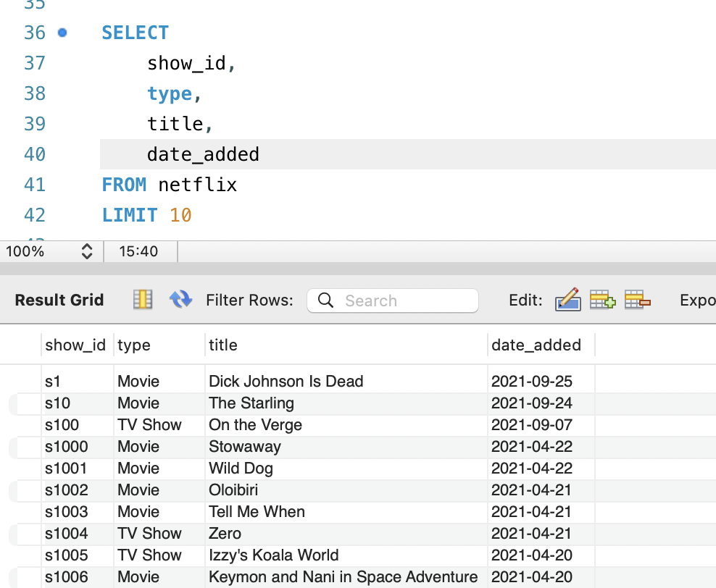Select the 'Oloibiri' title cell
Image resolution: width=716 pixels, height=588 pixels.
pyautogui.click(x=346, y=490)
